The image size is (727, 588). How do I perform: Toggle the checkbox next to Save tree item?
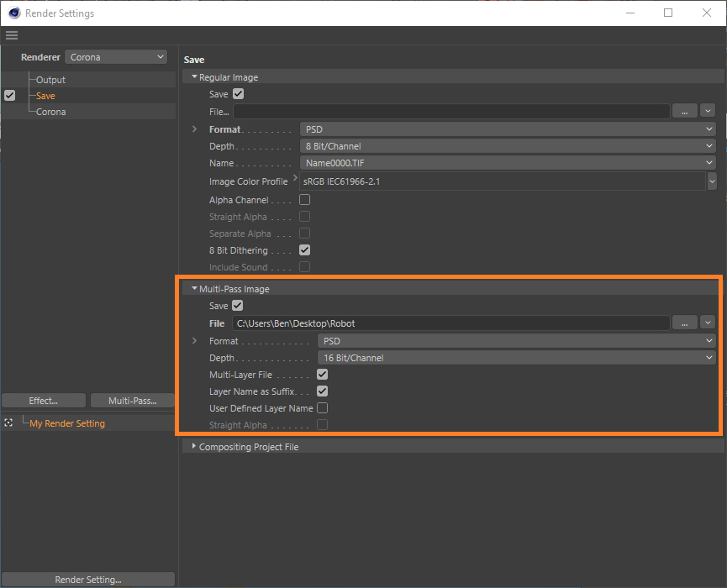9,96
